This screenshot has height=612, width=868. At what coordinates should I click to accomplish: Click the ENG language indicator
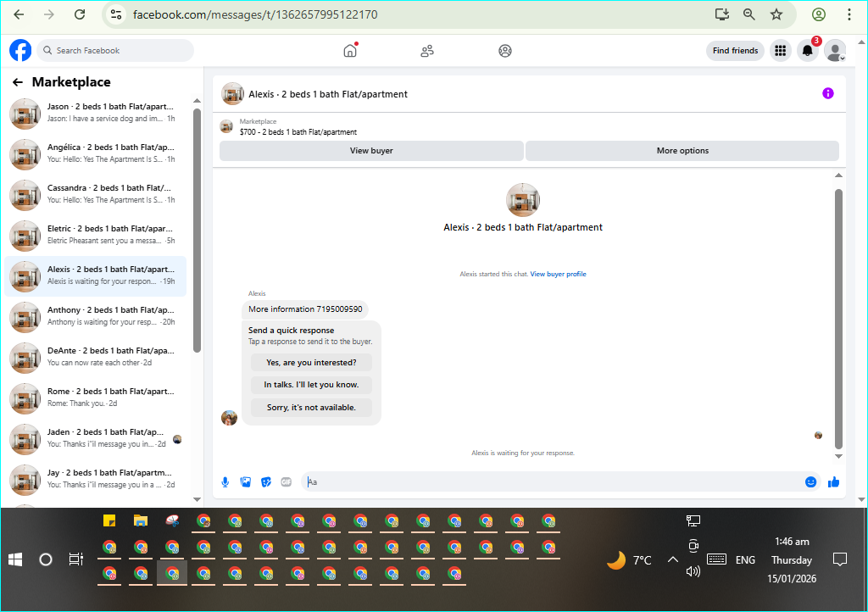coord(745,560)
